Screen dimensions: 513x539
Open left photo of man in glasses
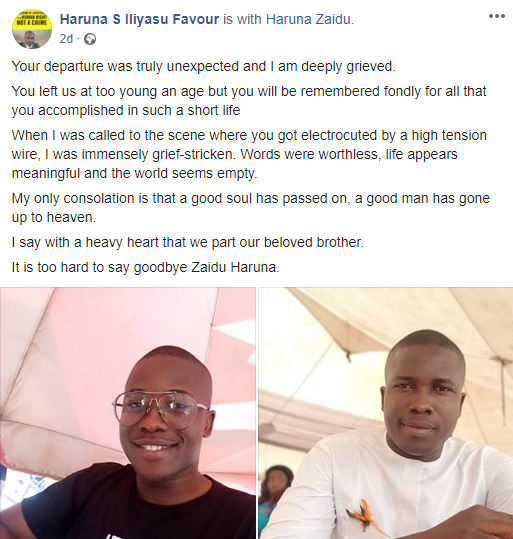coord(128,413)
